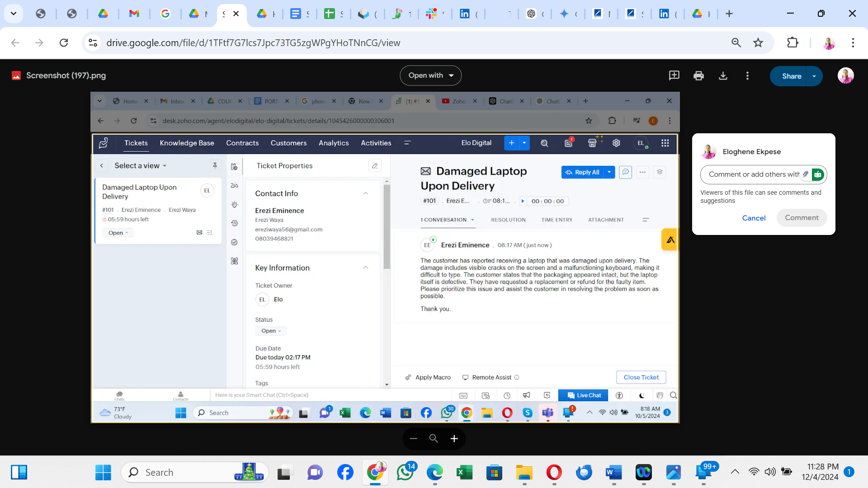Close the current Drive tab
The width and height of the screenshot is (868, 488).
point(236,14)
